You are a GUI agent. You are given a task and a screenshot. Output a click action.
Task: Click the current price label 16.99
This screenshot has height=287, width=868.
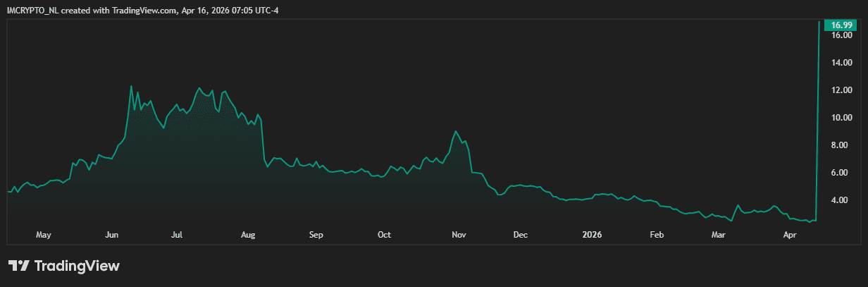pyautogui.click(x=842, y=25)
